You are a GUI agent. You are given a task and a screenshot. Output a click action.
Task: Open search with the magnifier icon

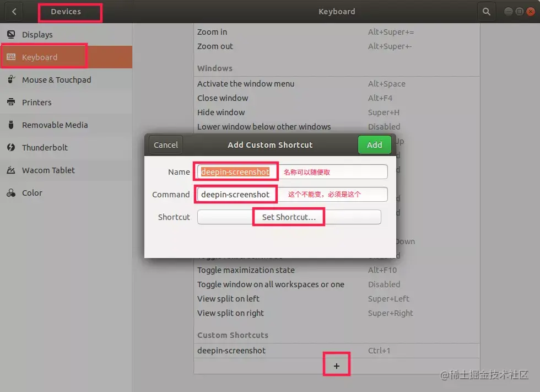click(x=486, y=12)
